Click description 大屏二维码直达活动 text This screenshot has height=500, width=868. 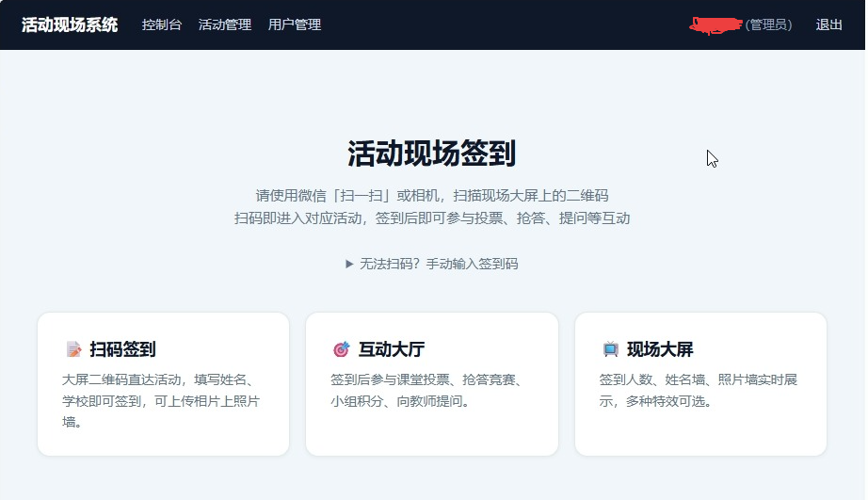pos(161,401)
